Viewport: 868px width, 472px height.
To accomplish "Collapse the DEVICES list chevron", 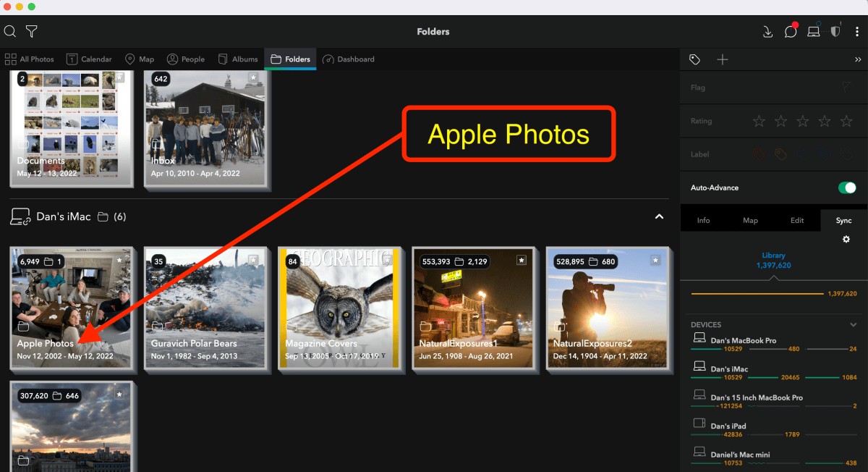I will pyautogui.click(x=853, y=325).
